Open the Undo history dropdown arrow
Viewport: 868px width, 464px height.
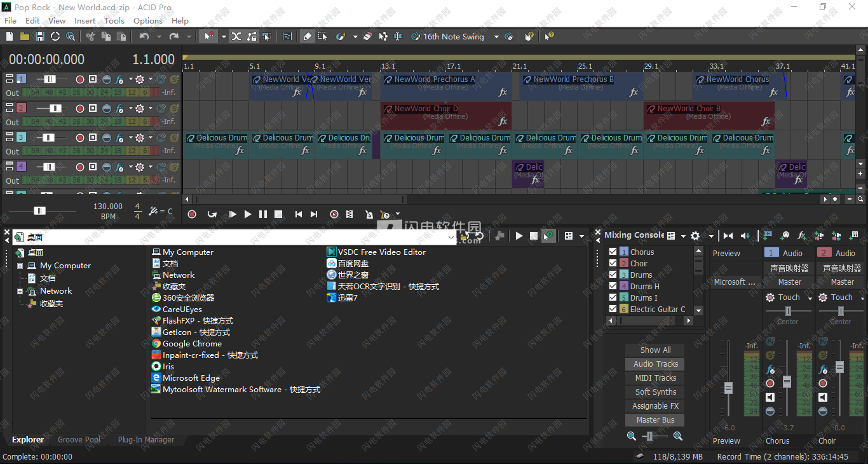[159, 37]
